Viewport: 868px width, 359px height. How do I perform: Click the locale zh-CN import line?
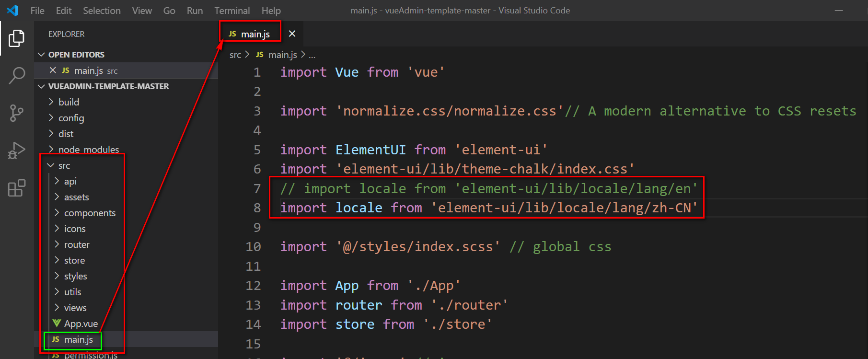click(489, 208)
